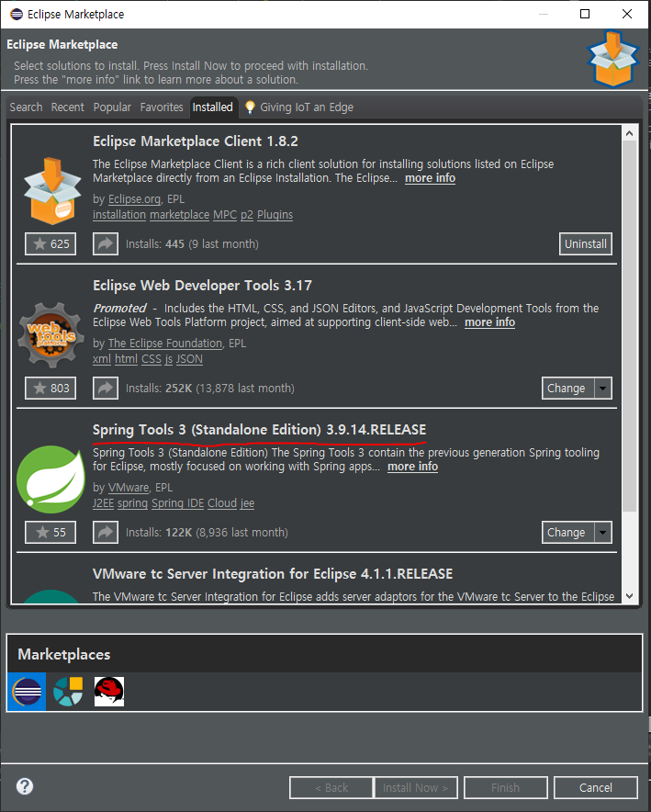Viewport: 651px width, 812px height.
Task: Select the Installed tab
Action: pos(213,107)
